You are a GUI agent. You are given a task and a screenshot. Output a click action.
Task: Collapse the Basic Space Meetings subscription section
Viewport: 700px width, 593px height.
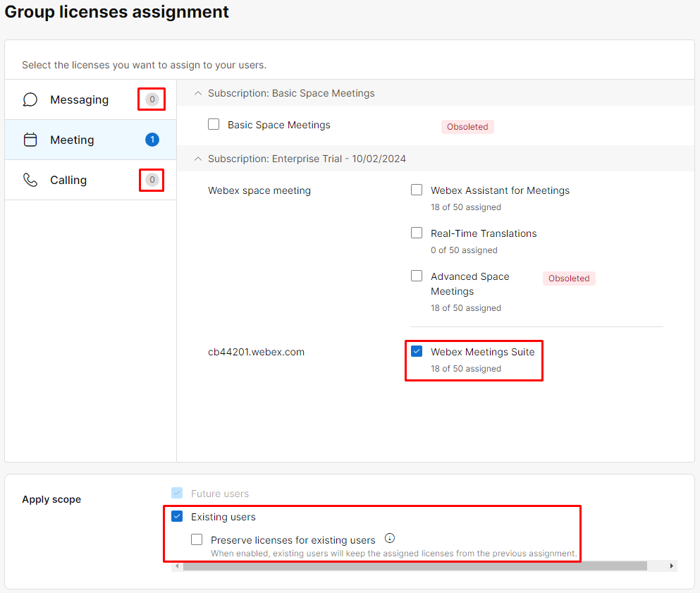click(x=198, y=93)
